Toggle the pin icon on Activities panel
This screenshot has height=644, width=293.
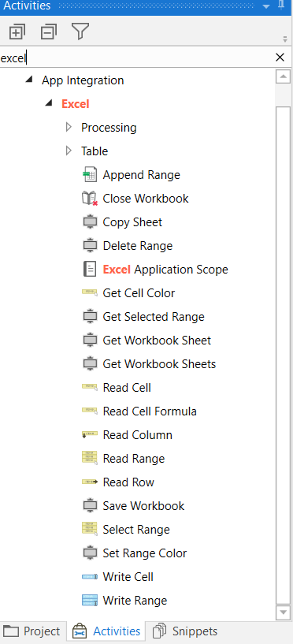click(281, 6)
